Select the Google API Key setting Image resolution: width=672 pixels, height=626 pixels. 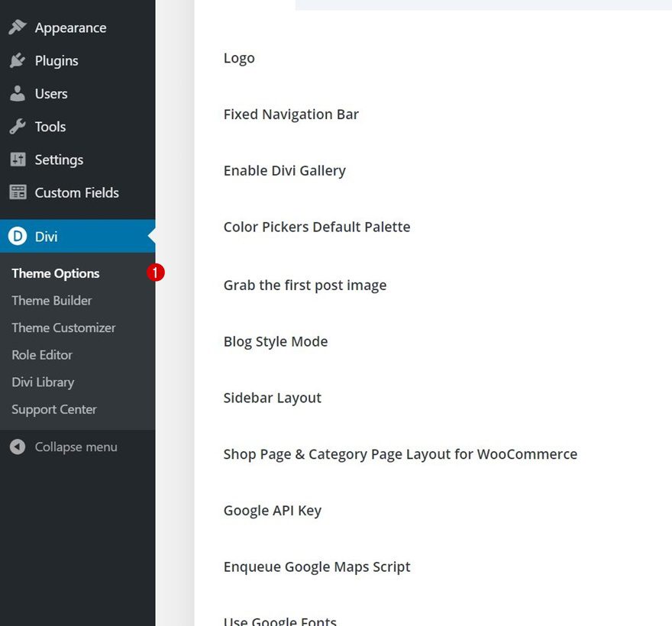(x=272, y=510)
